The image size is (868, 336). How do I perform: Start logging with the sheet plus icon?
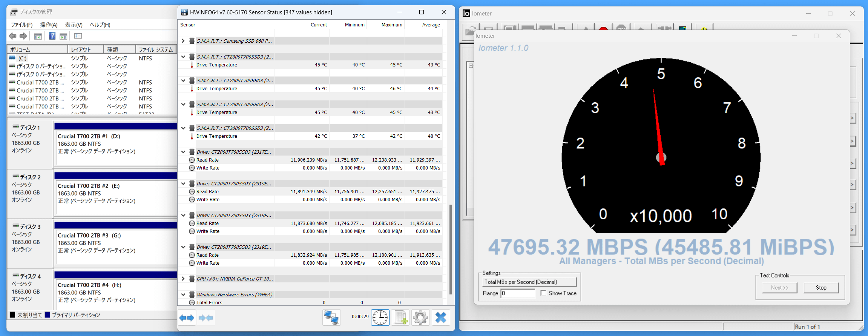[x=400, y=318]
